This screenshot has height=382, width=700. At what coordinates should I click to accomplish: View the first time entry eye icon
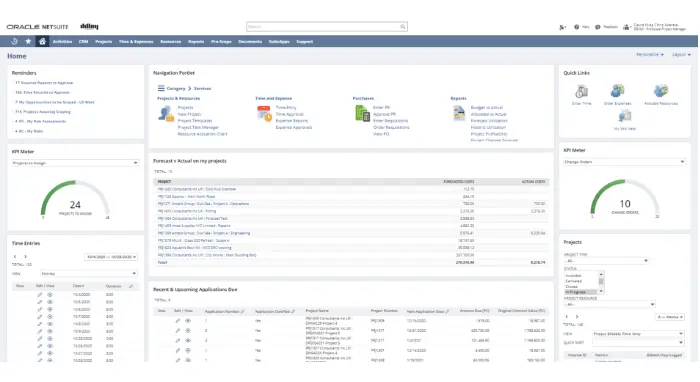pos(50,295)
